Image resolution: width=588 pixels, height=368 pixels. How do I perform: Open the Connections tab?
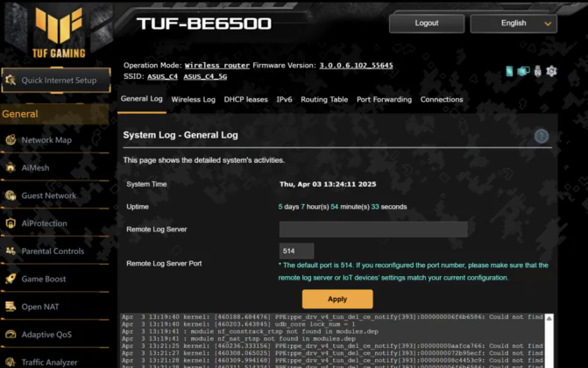pyautogui.click(x=442, y=99)
